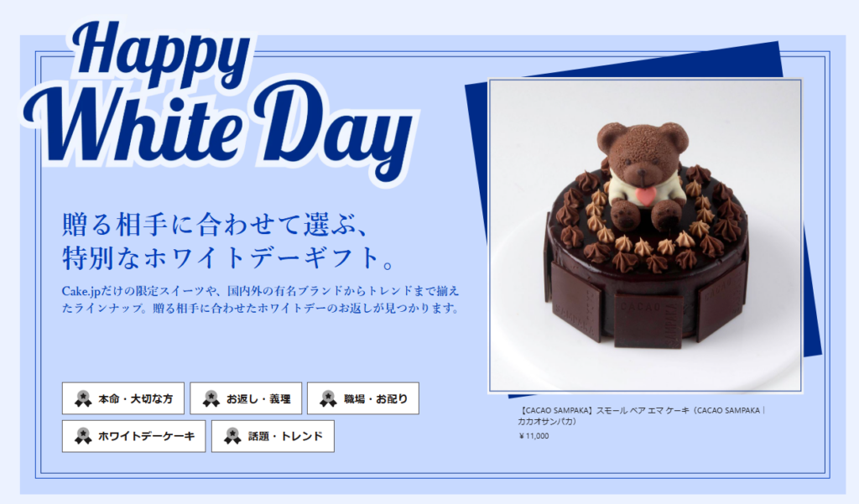859x504 pixels.
Task: Open the 本命・大切な方 category
Action: coord(123,398)
